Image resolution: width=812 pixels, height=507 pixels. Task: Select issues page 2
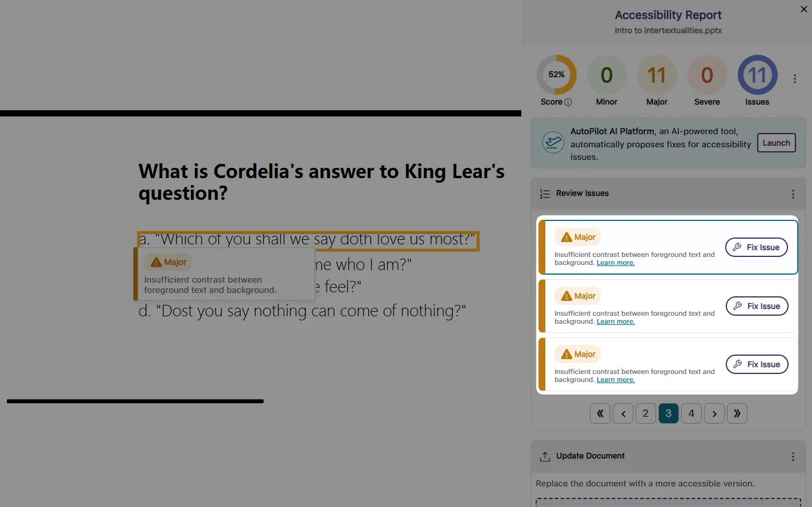click(x=646, y=413)
